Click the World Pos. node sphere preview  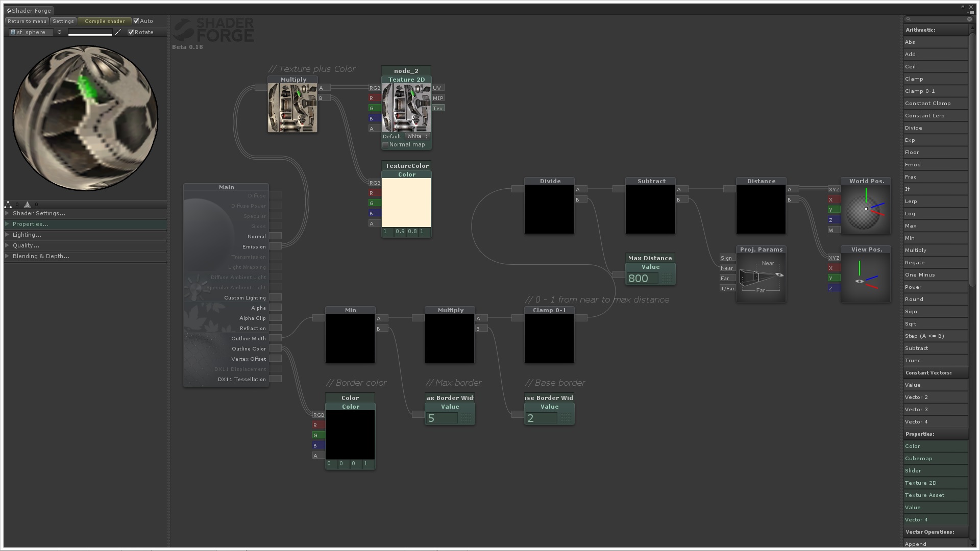coord(866,210)
